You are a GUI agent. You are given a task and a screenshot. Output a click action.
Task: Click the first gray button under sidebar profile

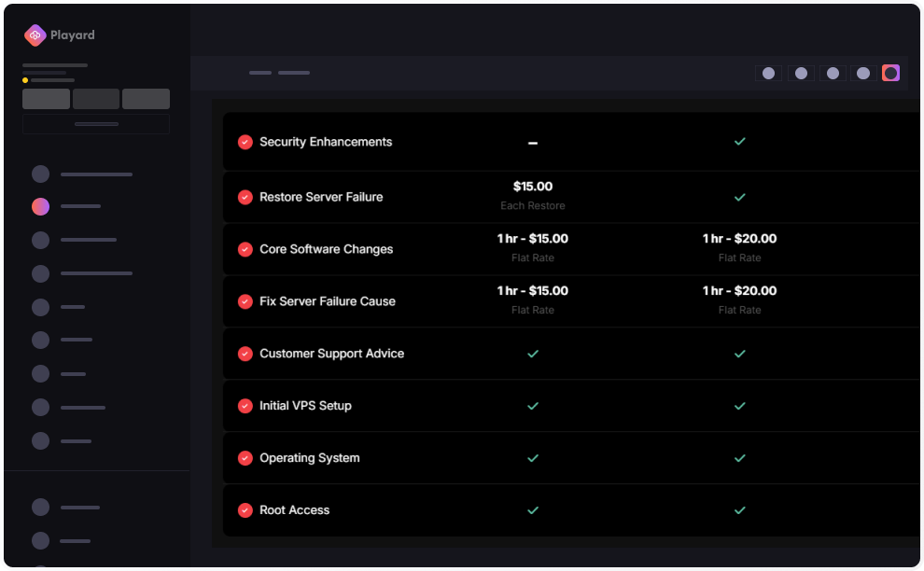pyautogui.click(x=46, y=99)
